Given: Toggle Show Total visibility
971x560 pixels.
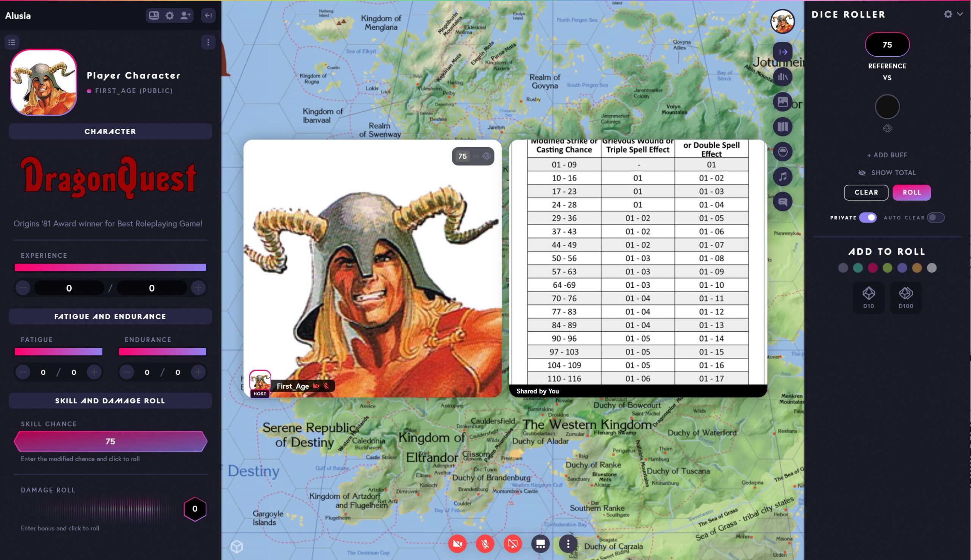Looking at the screenshot, I should click(887, 173).
